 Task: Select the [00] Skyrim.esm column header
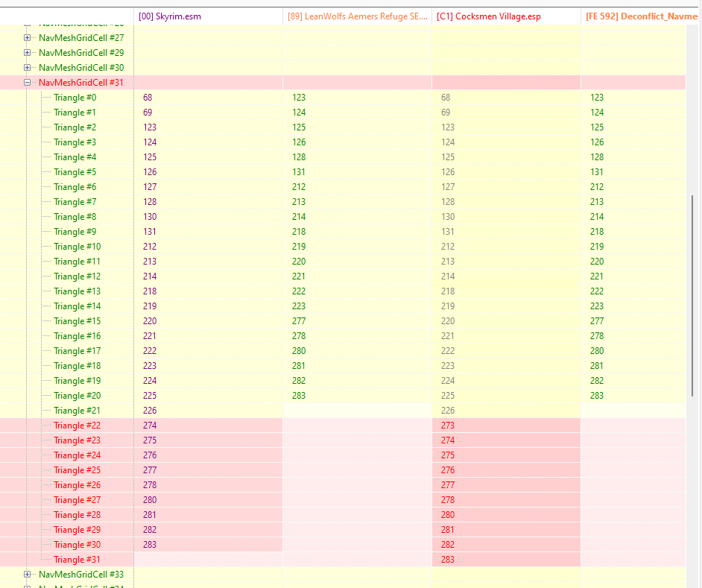click(x=208, y=16)
